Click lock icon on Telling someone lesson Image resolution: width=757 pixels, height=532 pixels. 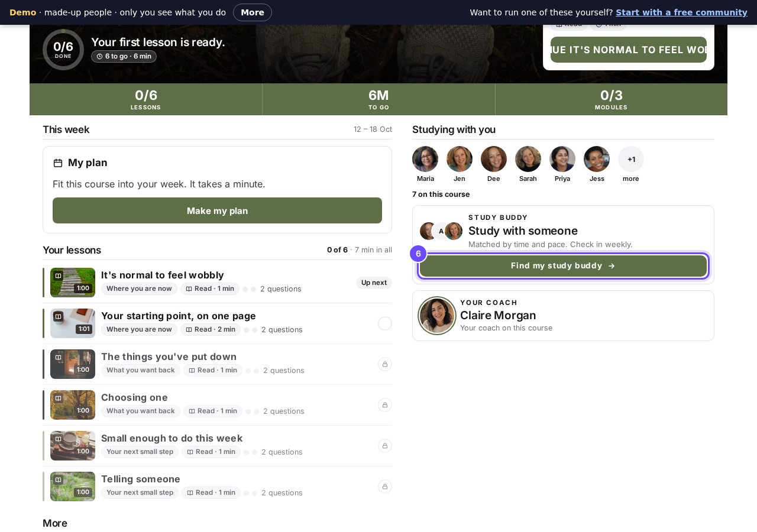(385, 486)
